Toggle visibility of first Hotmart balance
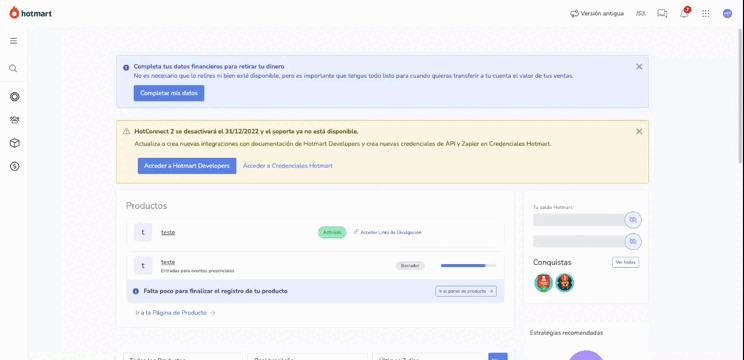This screenshot has width=744, height=360. [632, 220]
